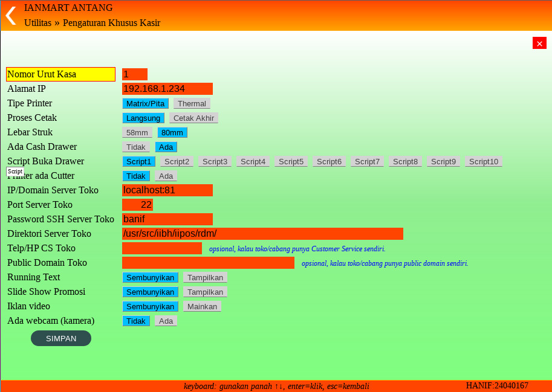Close the settings form with red X

click(x=539, y=43)
